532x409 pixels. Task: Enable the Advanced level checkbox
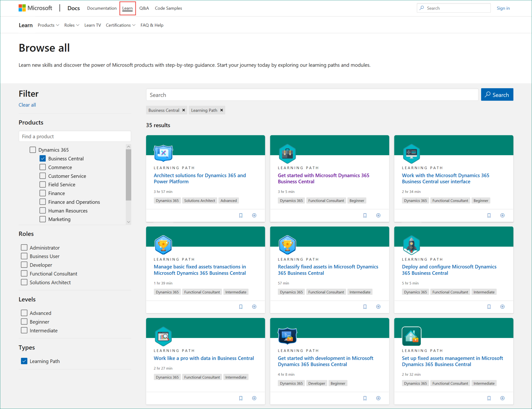click(24, 313)
